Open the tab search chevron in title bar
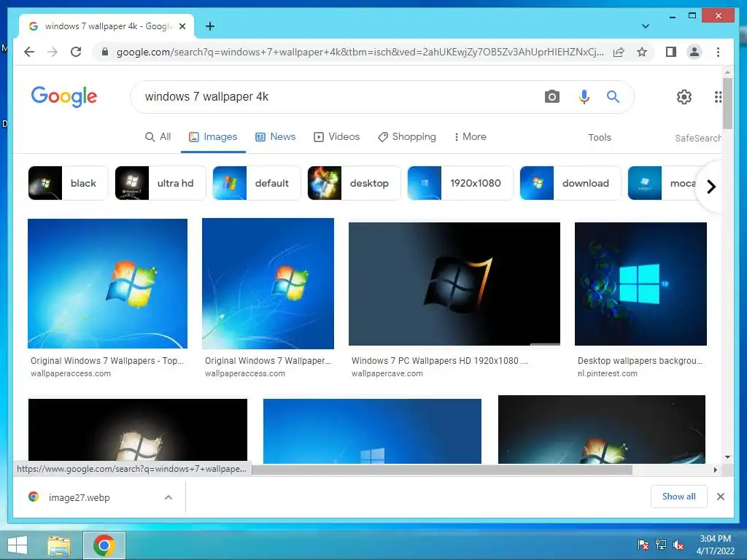747x560 pixels. click(645, 26)
